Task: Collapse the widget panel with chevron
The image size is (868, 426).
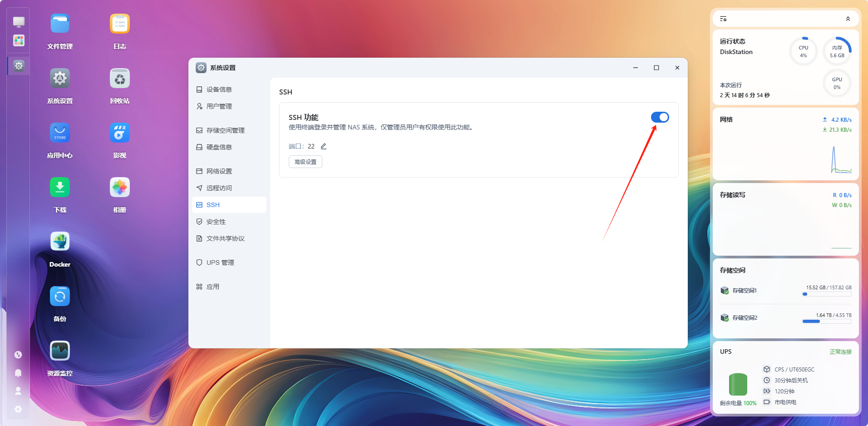Action: (x=848, y=19)
